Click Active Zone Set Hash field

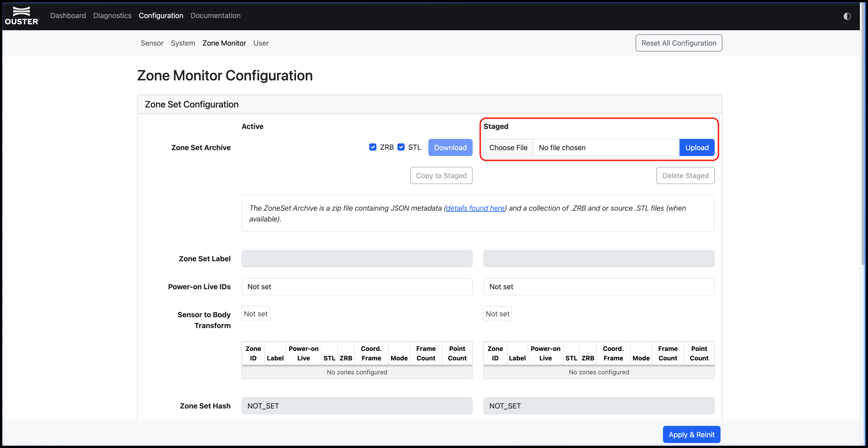point(357,406)
